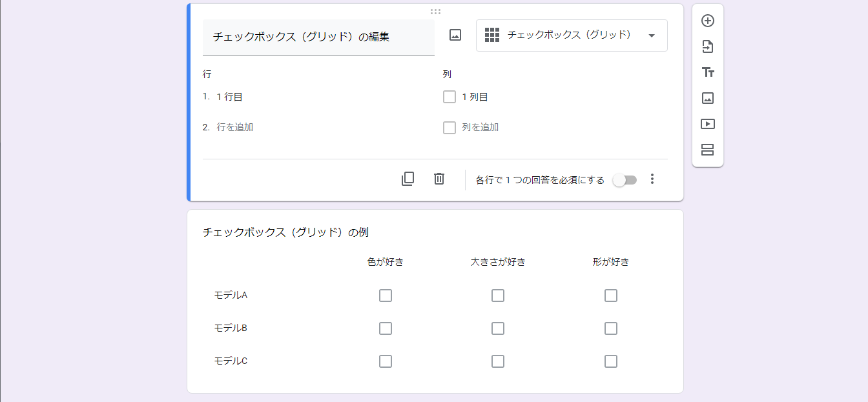Duplicate the question with copy icon
This screenshot has height=402, width=868.
click(408, 179)
